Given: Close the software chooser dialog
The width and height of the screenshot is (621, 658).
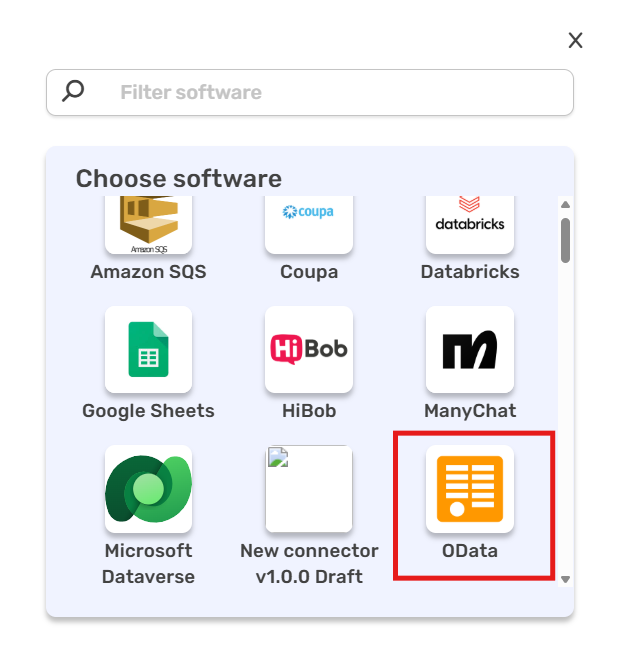Looking at the screenshot, I should pos(575,40).
